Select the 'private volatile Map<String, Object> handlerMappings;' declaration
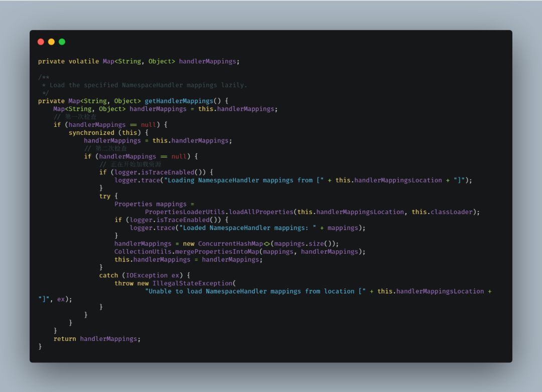Viewport: 542px width, 392px height. click(139, 62)
